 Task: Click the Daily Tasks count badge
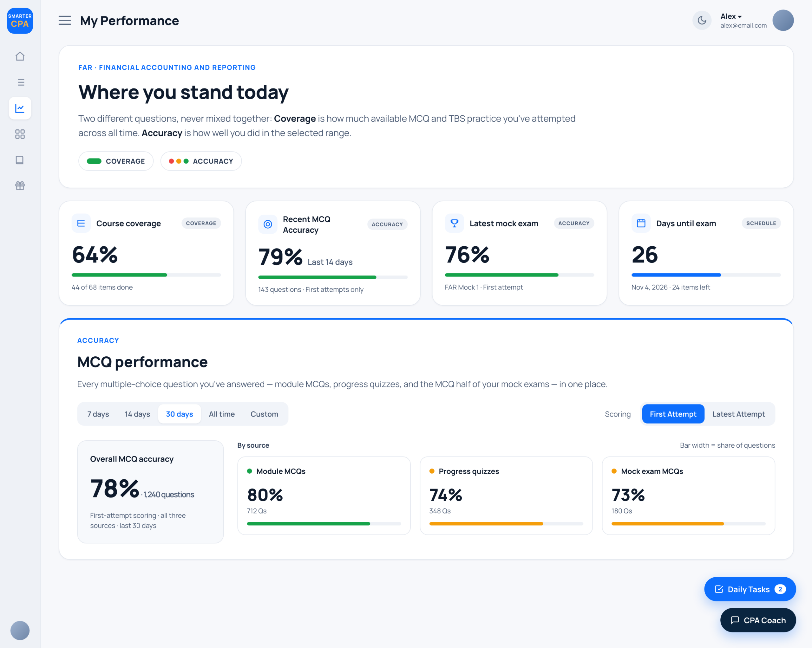780,589
